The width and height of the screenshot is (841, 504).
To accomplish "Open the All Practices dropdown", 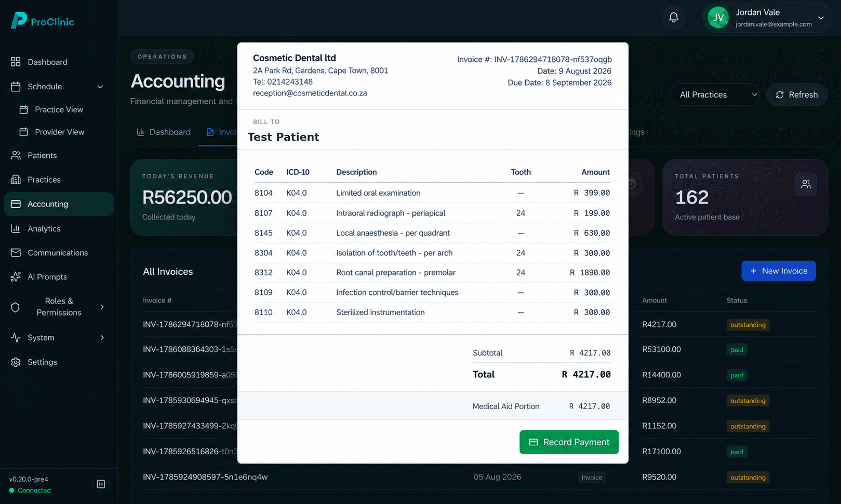I will pyautogui.click(x=715, y=94).
